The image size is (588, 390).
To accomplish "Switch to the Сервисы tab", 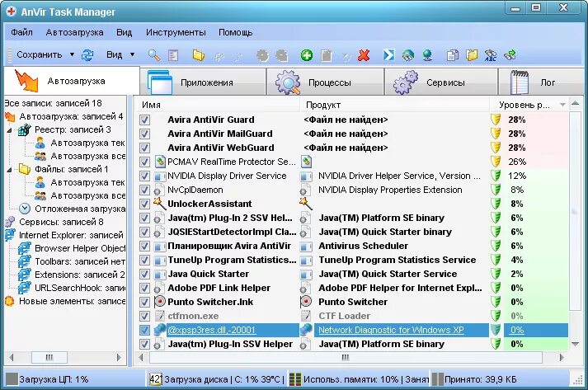I will point(441,82).
